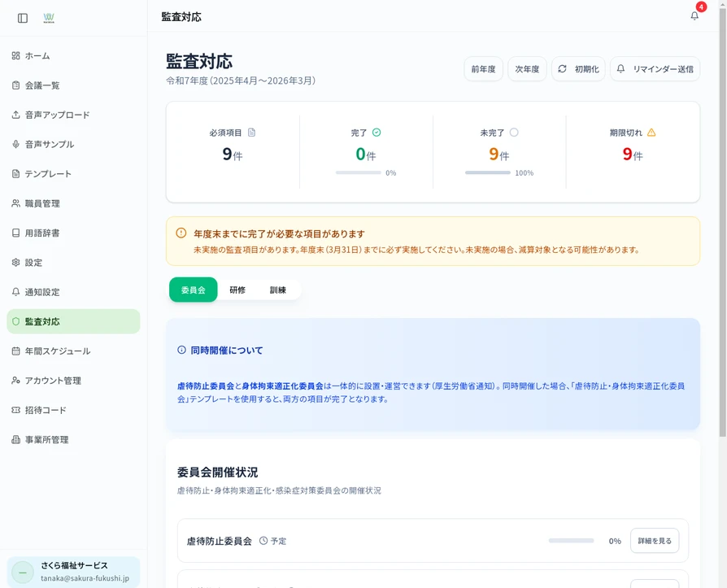Click the warning triangle beside 期限切れ
Image resolution: width=727 pixels, height=588 pixels.
tap(651, 133)
